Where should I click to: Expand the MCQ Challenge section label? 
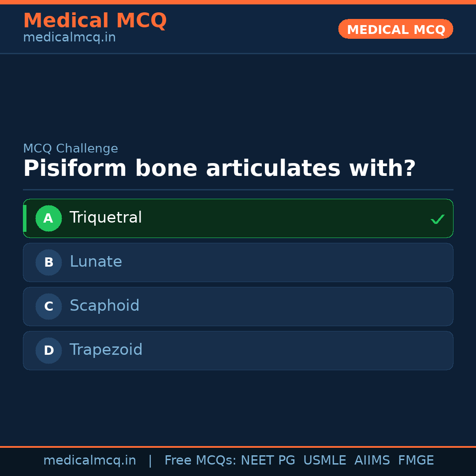(x=71, y=148)
